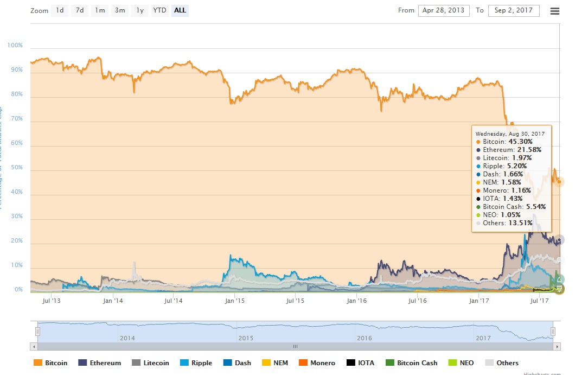Image resolution: width=588 pixels, height=375 pixels.
Task: Click the To date input box
Action: pos(514,10)
